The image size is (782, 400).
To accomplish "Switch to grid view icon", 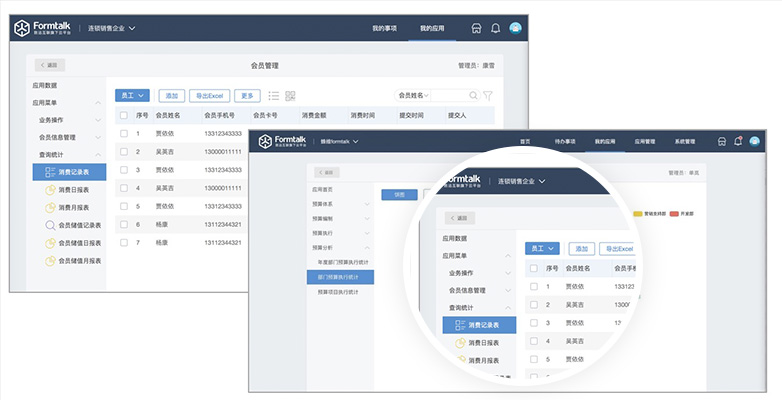I will click(290, 96).
